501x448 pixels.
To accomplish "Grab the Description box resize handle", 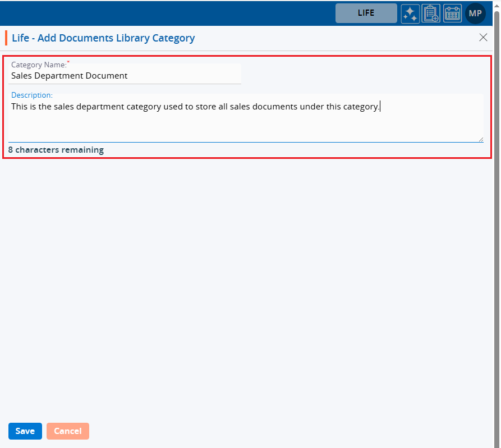I will (x=481, y=139).
